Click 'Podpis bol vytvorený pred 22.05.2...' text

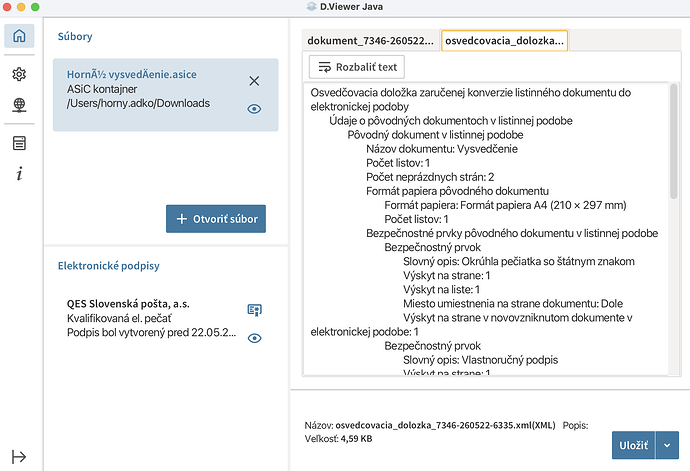pyautogui.click(x=151, y=332)
